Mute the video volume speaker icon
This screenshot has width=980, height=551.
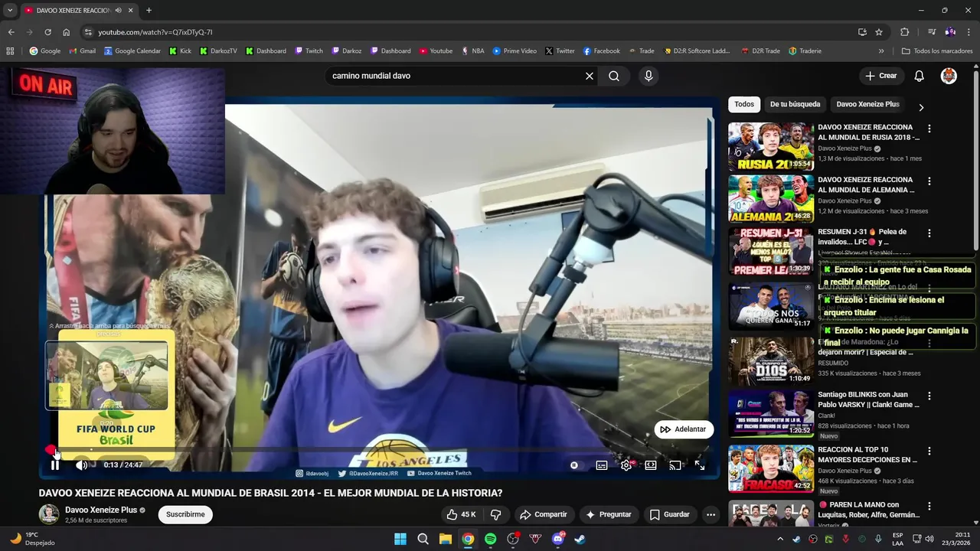[x=82, y=465]
